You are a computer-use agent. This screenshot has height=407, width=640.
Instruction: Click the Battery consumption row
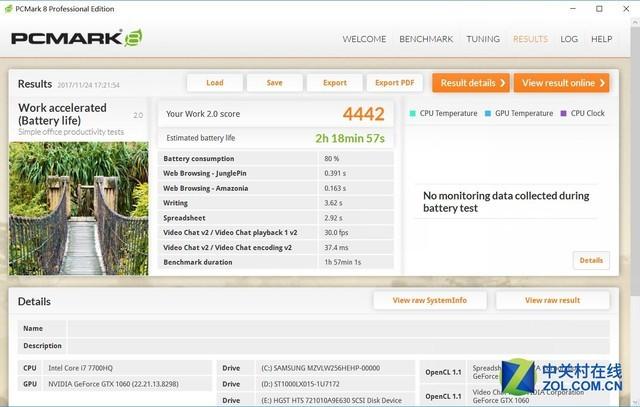(276, 158)
